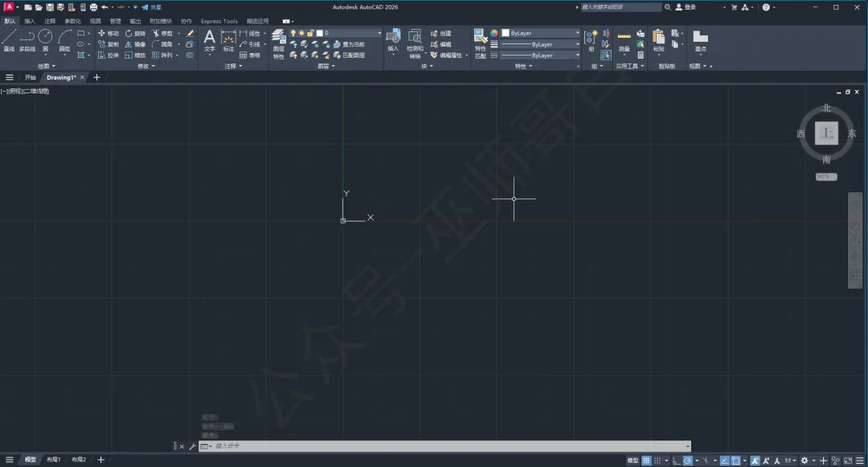
Task: Toggle isometric drafting in status bar
Action: point(706,461)
